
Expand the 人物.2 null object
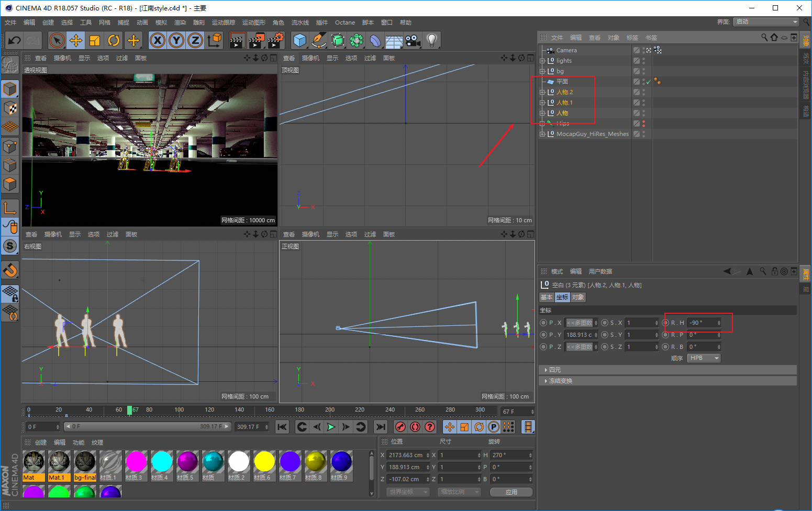[542, 92]
